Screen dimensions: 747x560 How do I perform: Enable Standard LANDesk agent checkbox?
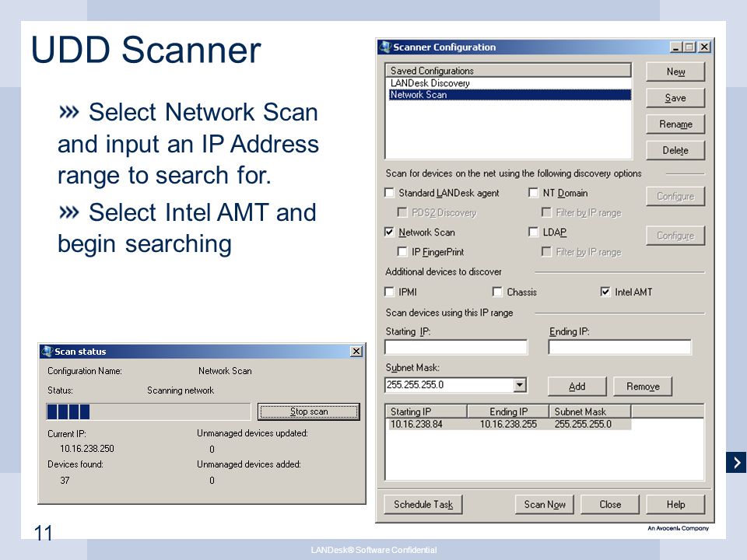coord(389,192)
